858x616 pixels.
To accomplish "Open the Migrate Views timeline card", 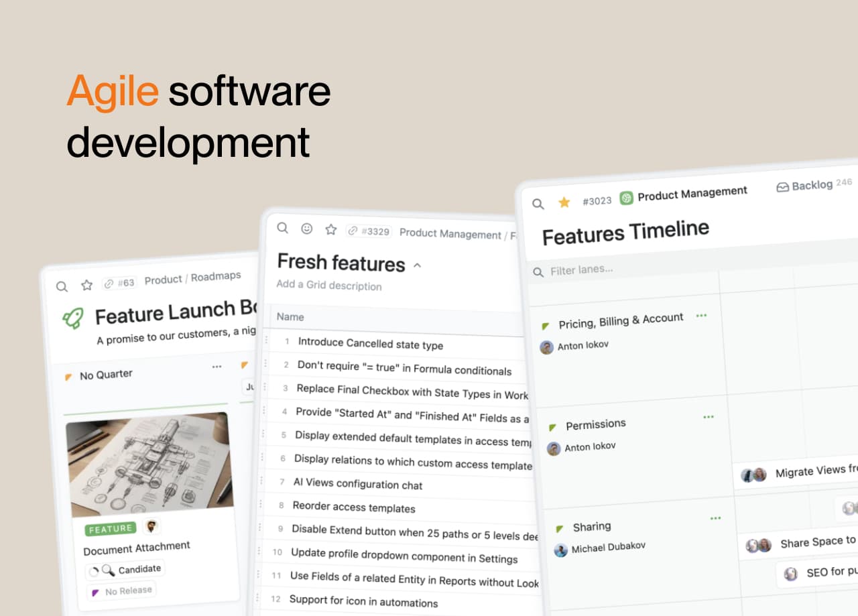I will click(796, 473).
